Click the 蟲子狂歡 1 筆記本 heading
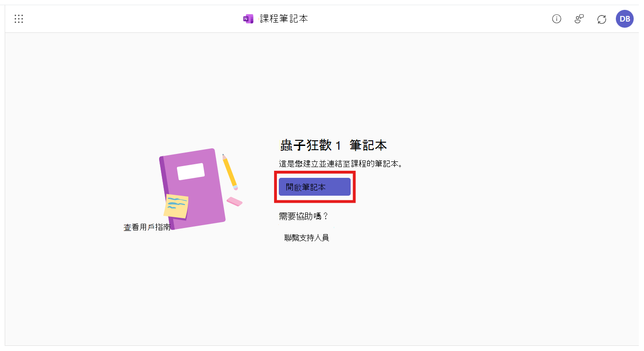This screenshot has height=351, width=644. tap(333, 145)
